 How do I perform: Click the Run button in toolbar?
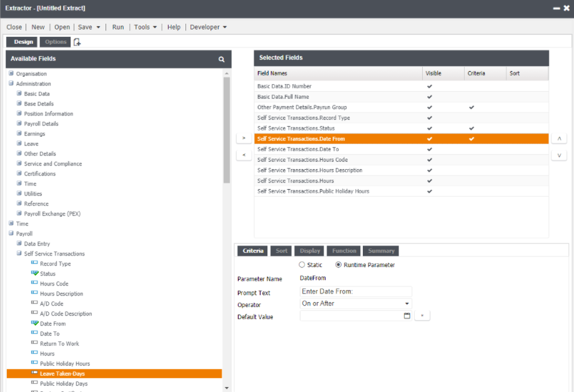pos(118,27)
